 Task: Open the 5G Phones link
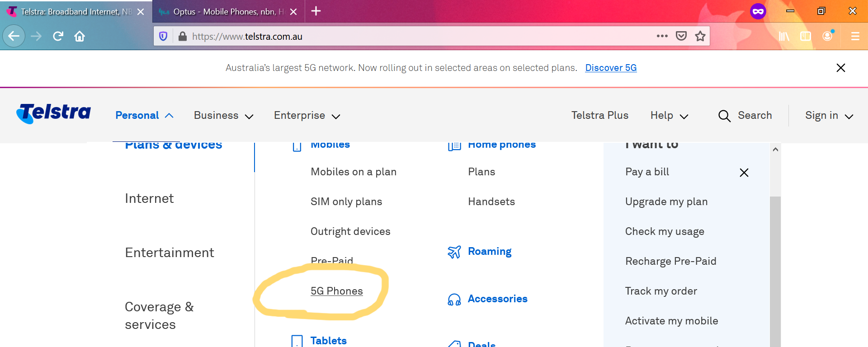coord(337,291)
